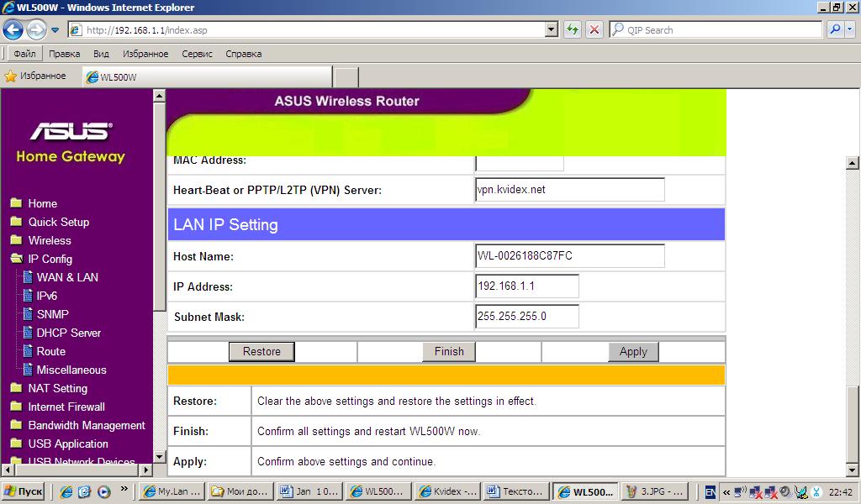
Task: Click sidebar vertical scrollbar up arrow
Action: (159, 96)
